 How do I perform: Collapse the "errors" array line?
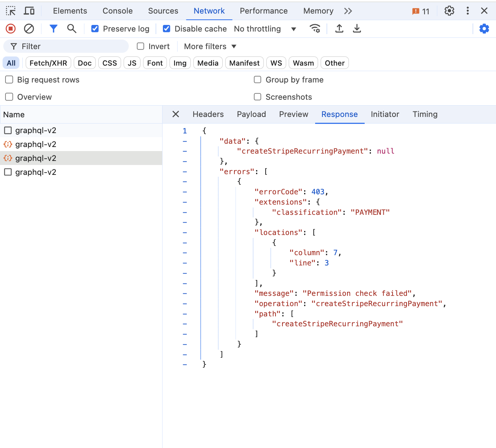coord(185,172)
